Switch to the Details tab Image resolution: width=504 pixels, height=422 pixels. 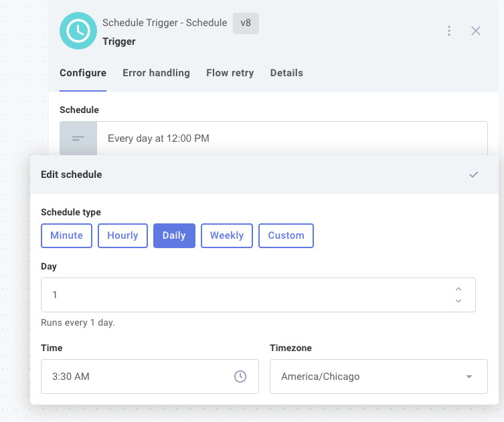tap(286, 73)
